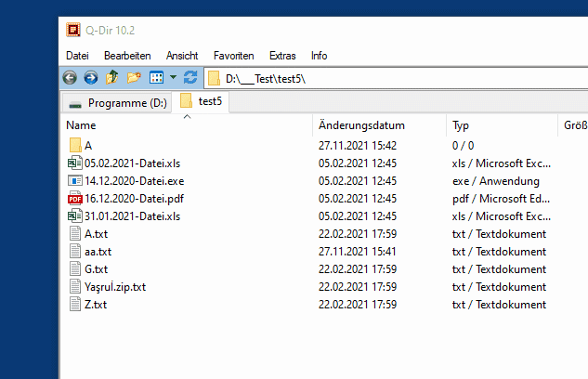Viewport: 588px width, 379px height.
Task: Click the view mode grid icon
Action: point(156,78)
